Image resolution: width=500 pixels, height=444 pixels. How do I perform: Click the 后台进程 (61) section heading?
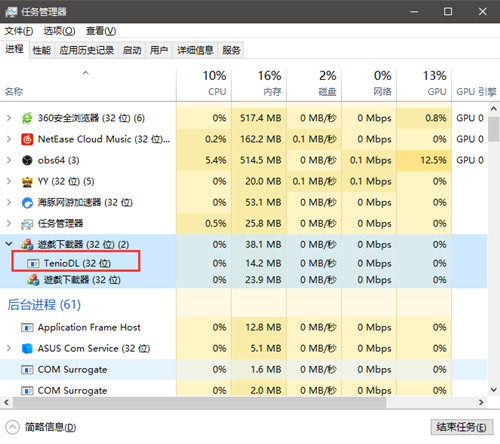[x=44, y=305]
